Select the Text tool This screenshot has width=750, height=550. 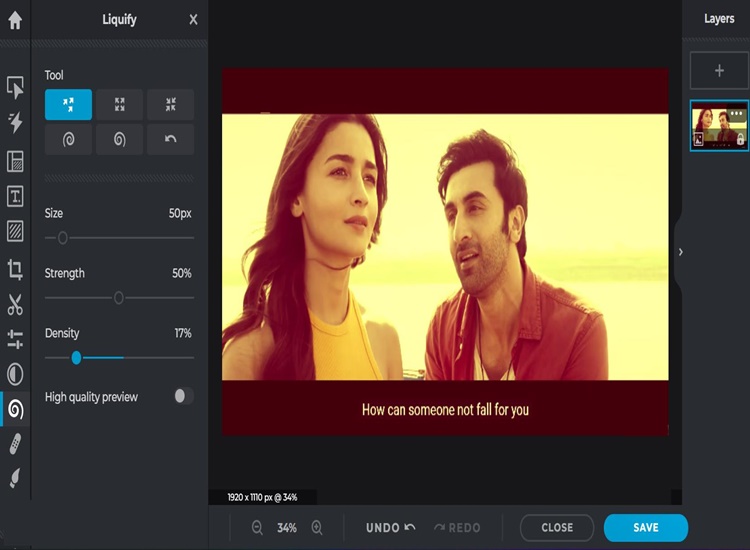tap(15, 196)
